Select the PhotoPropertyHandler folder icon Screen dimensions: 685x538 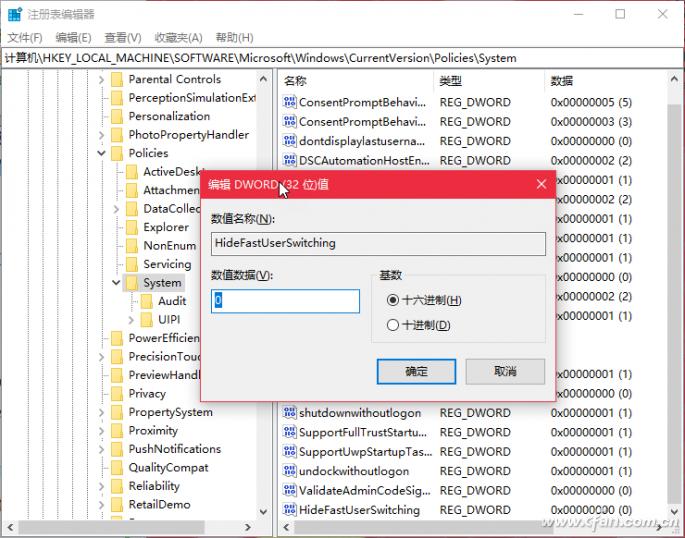117,135
